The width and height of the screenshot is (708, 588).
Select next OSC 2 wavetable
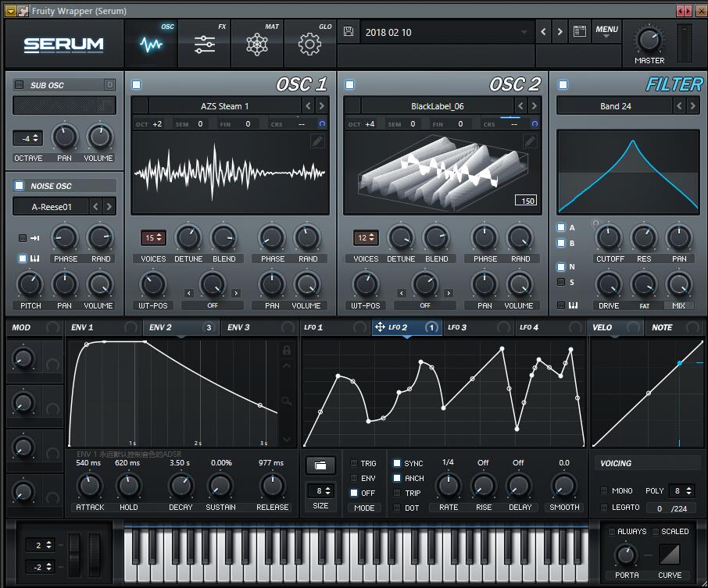535,106
